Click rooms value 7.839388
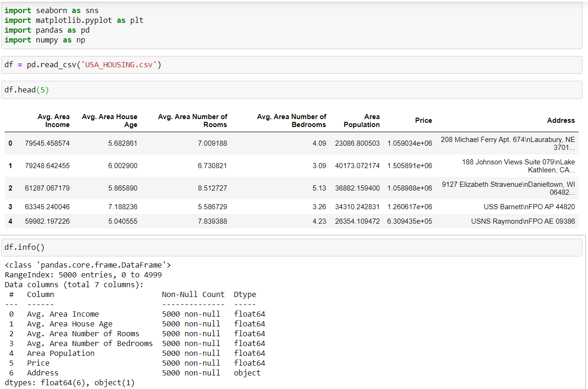Image resolution: width=588 pixels, height=389 pixels. click(213, 221)
